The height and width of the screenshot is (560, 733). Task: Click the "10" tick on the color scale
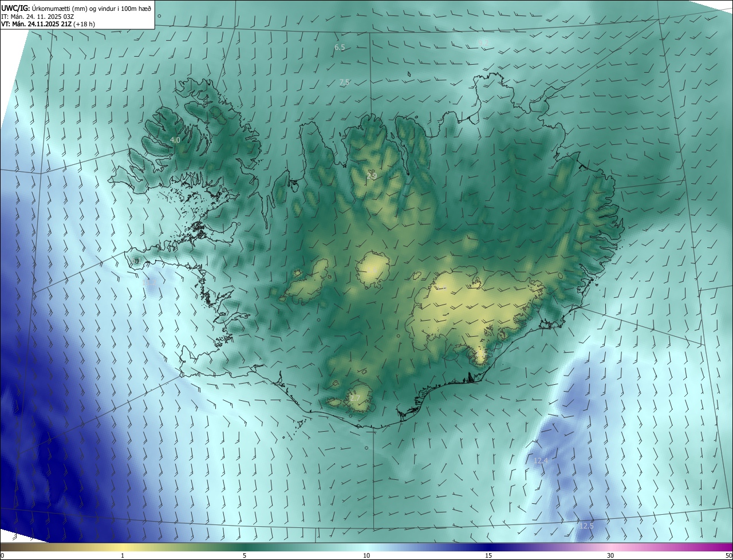click(x=366, y=555)
